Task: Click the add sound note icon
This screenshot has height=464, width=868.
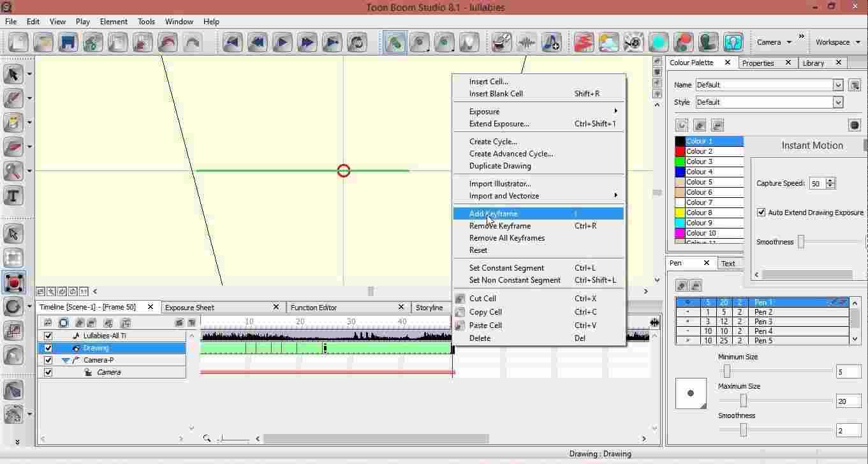Action: point(552,43)
